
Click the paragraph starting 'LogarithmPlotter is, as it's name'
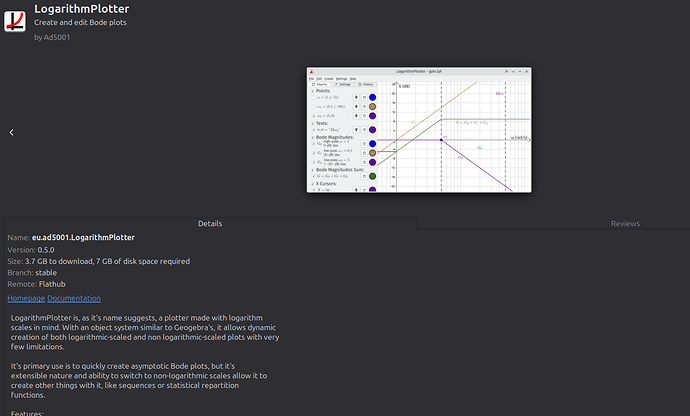(145, 332)
